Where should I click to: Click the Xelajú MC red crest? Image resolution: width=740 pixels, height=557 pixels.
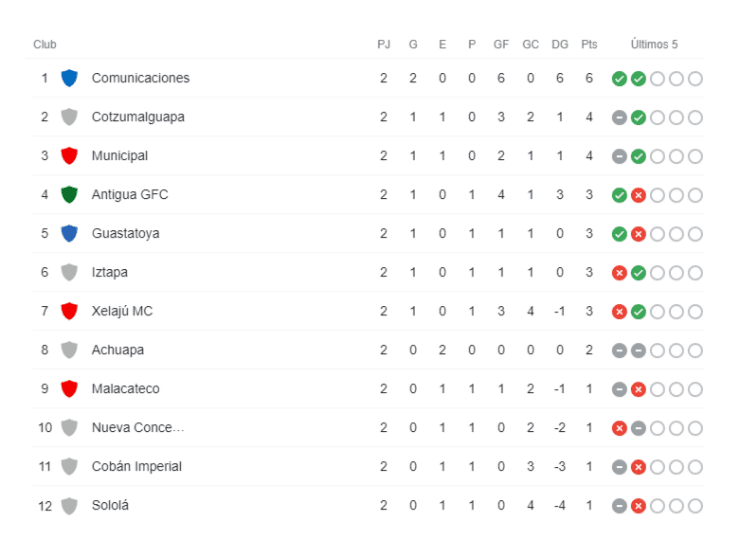[69, 311]
